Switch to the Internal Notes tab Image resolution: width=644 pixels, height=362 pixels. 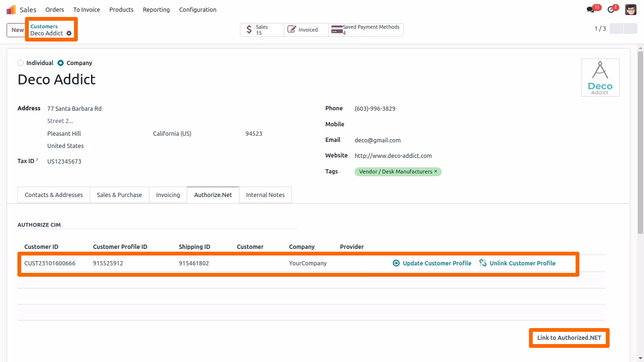(x=265, y=195)
